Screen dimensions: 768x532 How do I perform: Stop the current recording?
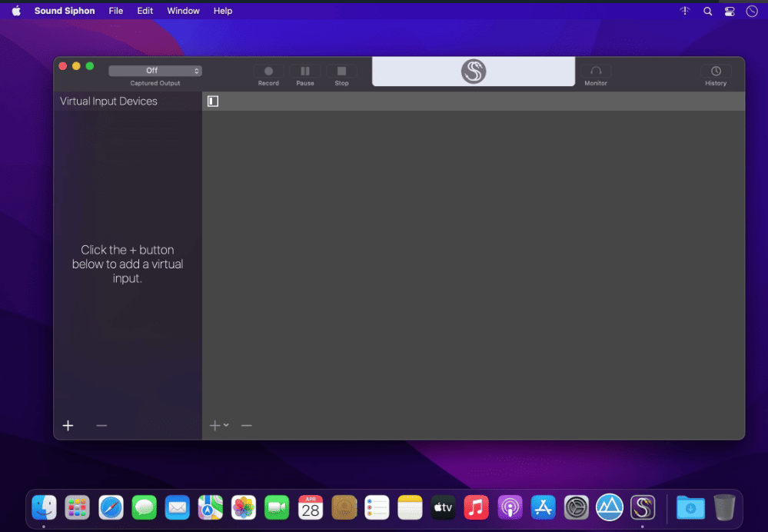coord(341,71)
